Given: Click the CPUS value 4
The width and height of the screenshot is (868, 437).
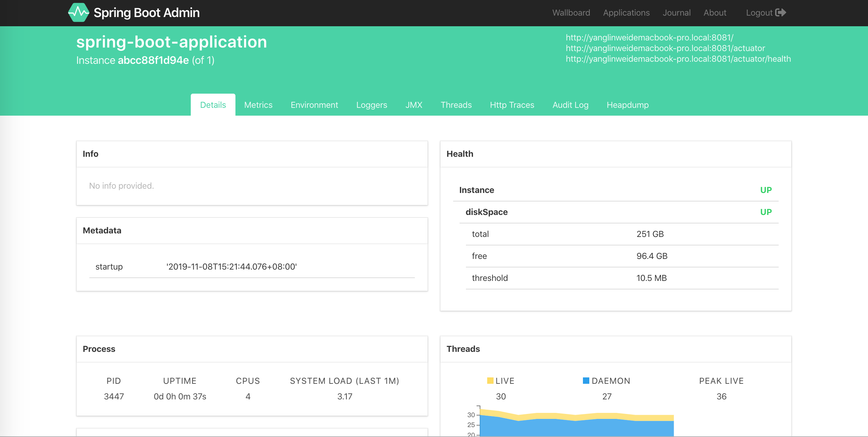Looking at the screenshot, I should pyautogui.click(x=248, y=396).
